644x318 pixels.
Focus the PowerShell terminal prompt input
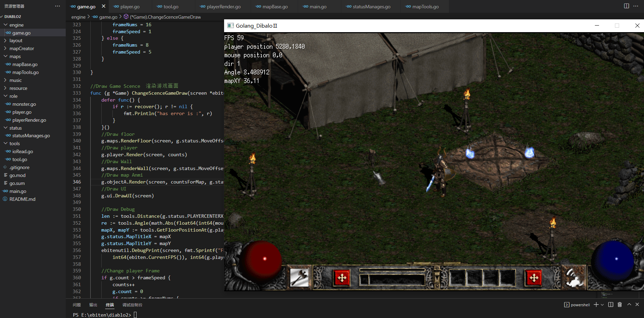(136, 315)
